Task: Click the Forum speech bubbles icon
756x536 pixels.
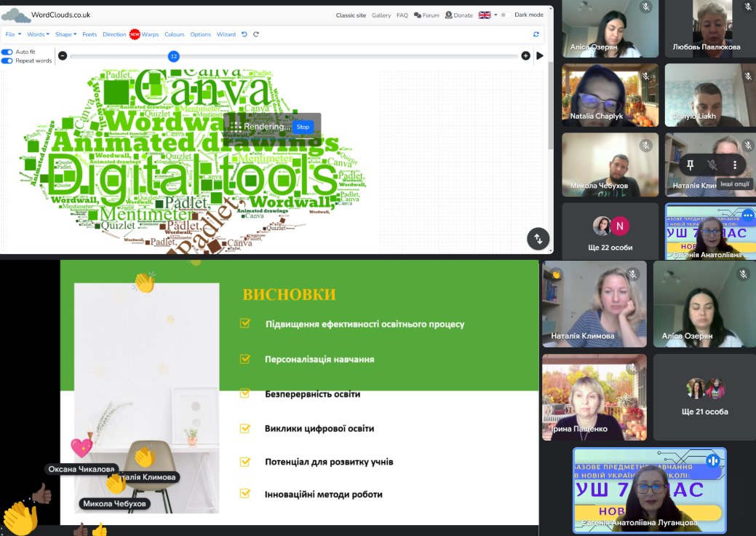Action: [418, 15]
